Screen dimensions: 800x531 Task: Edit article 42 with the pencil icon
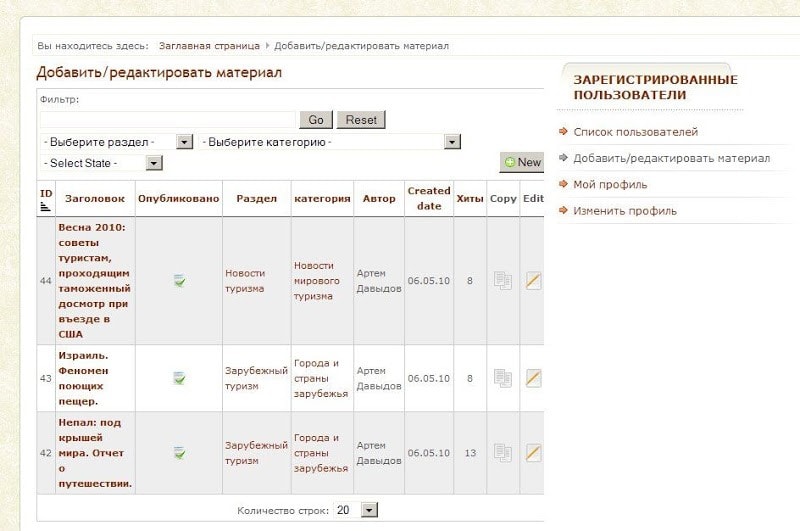[x=533, y=452]
